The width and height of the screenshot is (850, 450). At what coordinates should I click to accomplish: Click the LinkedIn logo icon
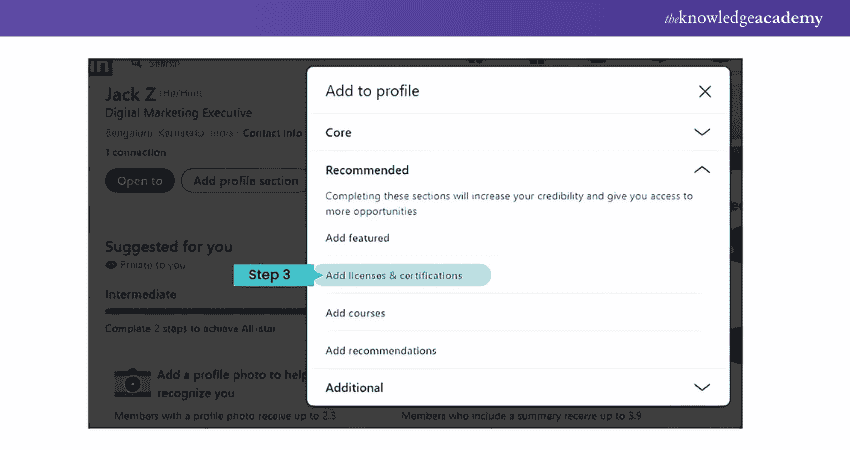tap(100, 66)
